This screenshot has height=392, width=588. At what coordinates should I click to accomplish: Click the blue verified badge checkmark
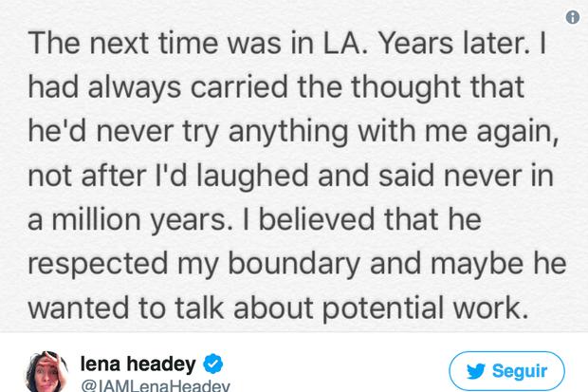tap(213, 364)
